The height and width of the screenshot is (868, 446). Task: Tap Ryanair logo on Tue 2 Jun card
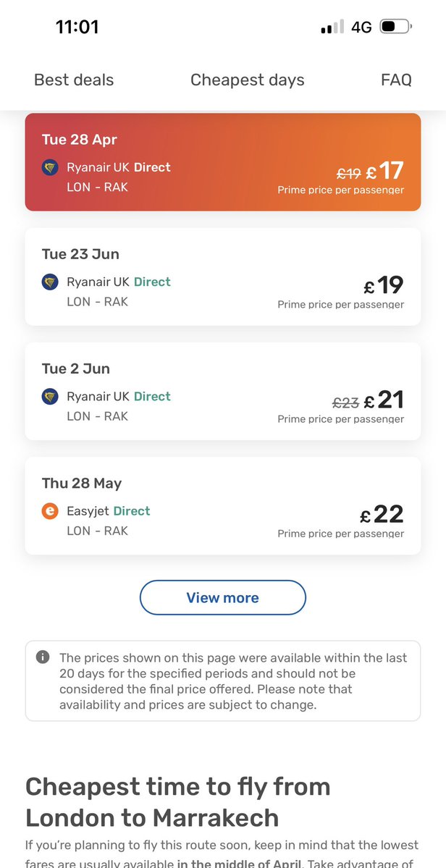click(x=50, y=397)
